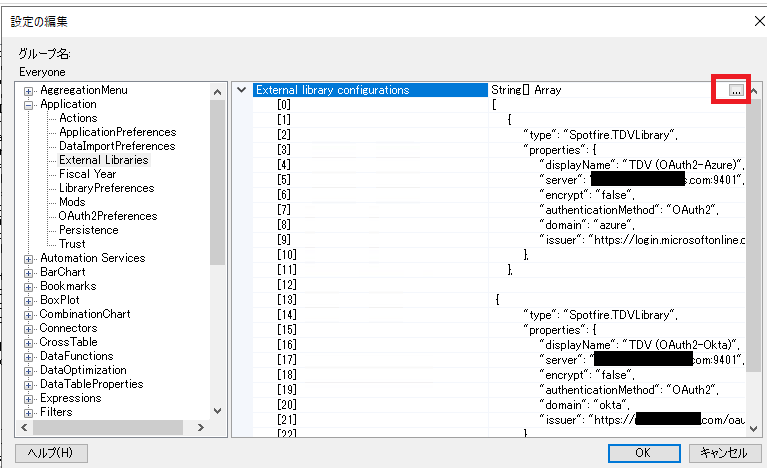Select the Automation Services label
767x468 pixels.
pyautogui.click(x=92, y=258)
